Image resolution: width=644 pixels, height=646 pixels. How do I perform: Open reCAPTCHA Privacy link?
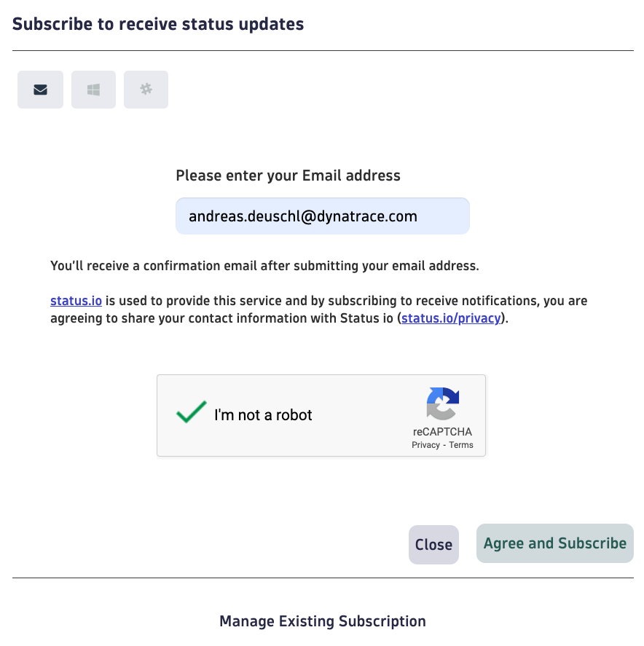tap(425, 444)
